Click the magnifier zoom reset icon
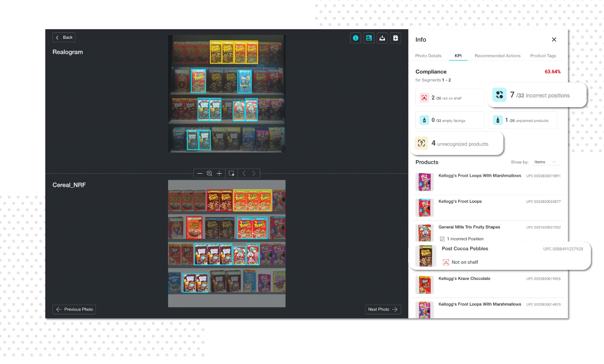604x364 pixels. tap(209, 173)
